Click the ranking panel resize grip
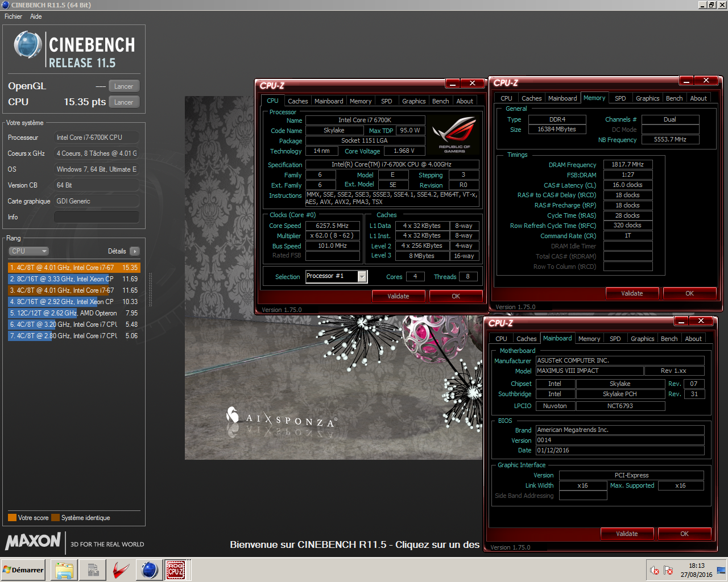The height and width of the screenshot is (582, 728). 150,290
